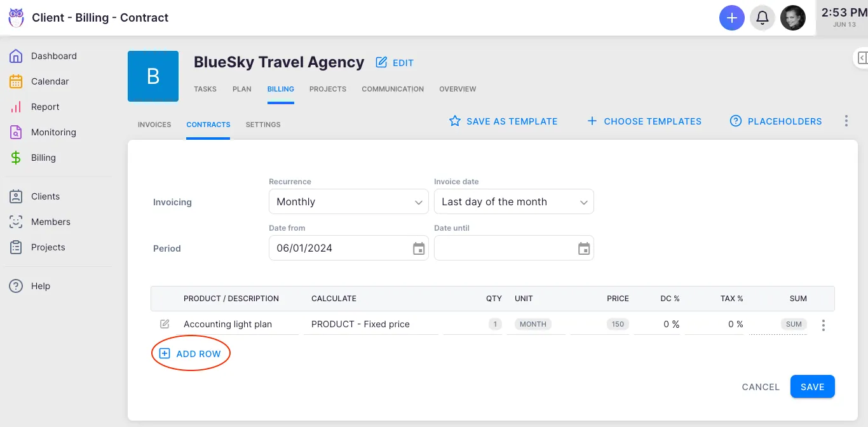The height and width of the screenshot is (427, 868).
Task: Open the PRODUCT - Fixed price calculate selector
Action: tap(370, 324)
